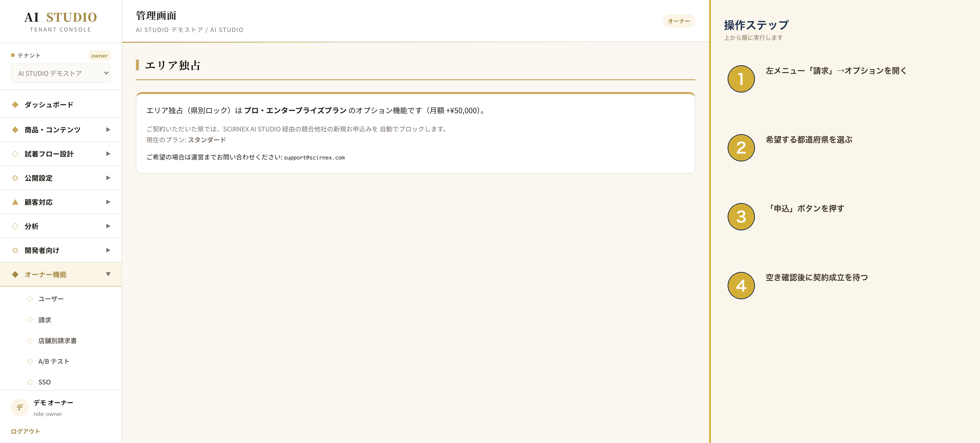Image resolution: width=980 pixels, height=443 pixels.
Task: Click the support@scirnex.com email address
Action: [x=314, y=158]
